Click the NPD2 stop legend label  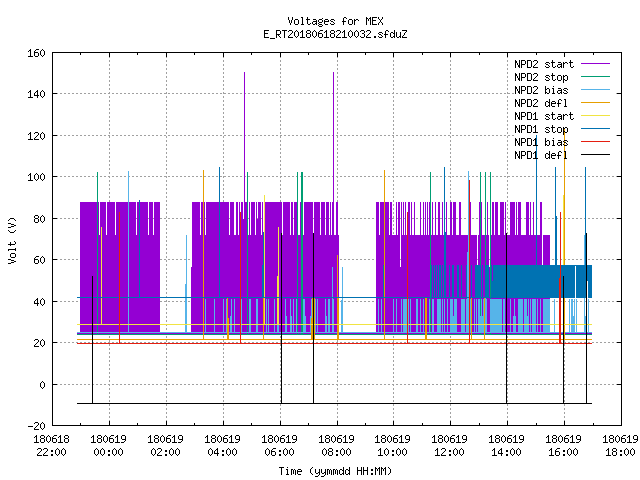(541, 77)
